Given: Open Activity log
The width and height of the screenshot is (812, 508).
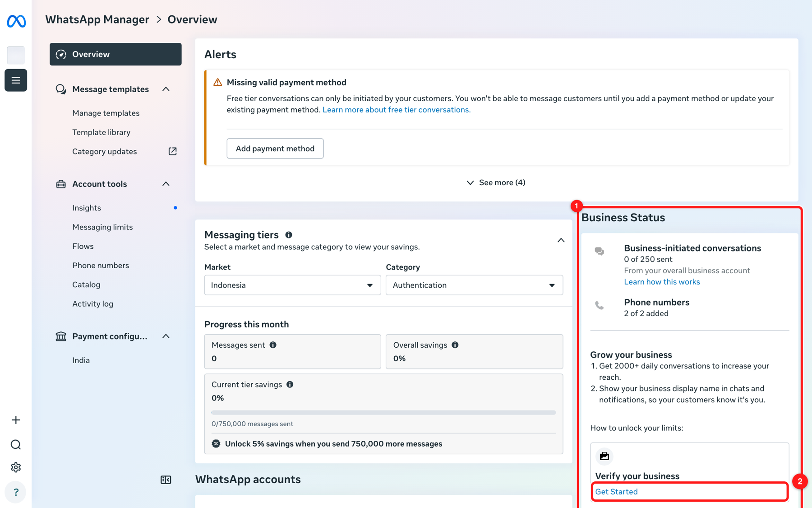Looking at the screenshot, I should coord(93,304).
